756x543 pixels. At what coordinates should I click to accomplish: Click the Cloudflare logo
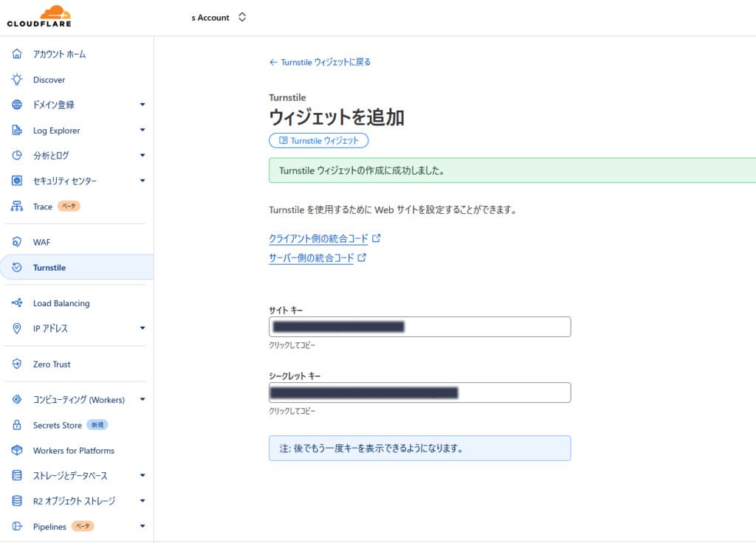(x=39, y=17)
